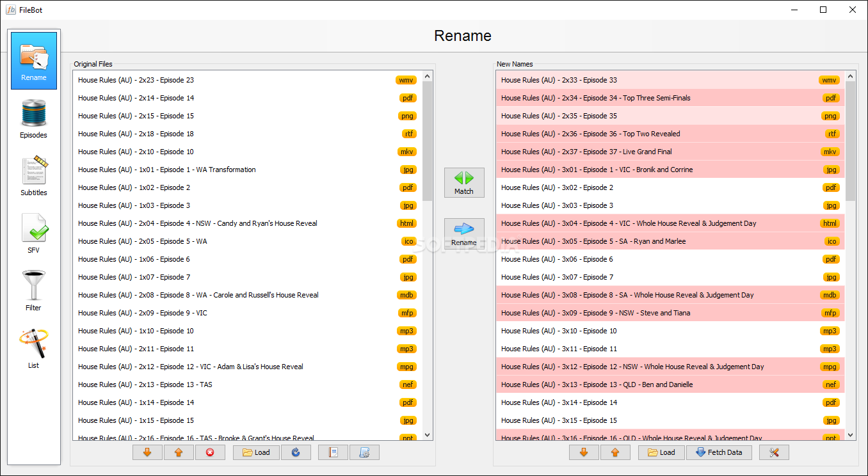
Task: Select new name 'Top Three Semi-Finals' row
Action: pos(670,98)
